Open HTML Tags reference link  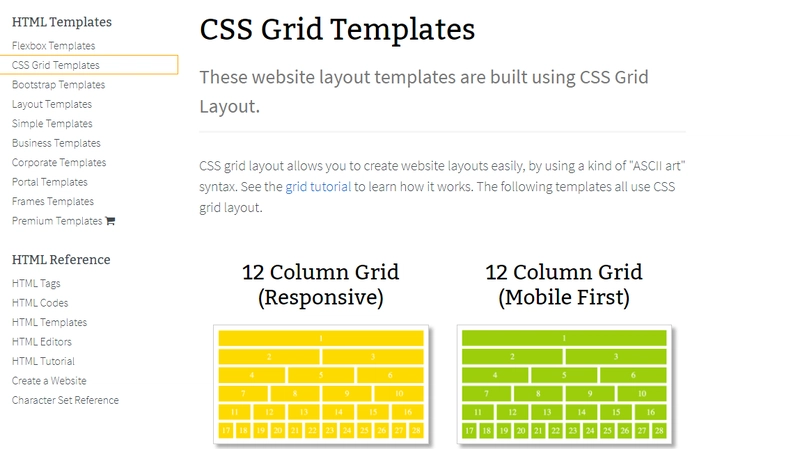coord(36,283)
